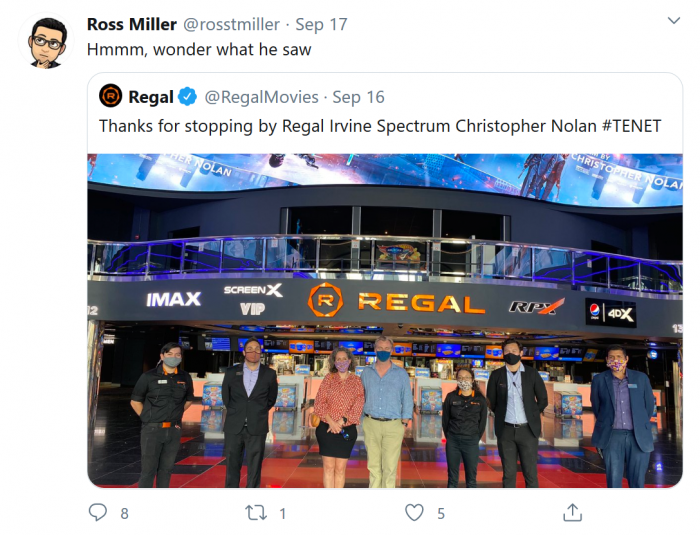
Task: Open the Sep 17 tweet timestamp
Action: (x=322, y=23)
